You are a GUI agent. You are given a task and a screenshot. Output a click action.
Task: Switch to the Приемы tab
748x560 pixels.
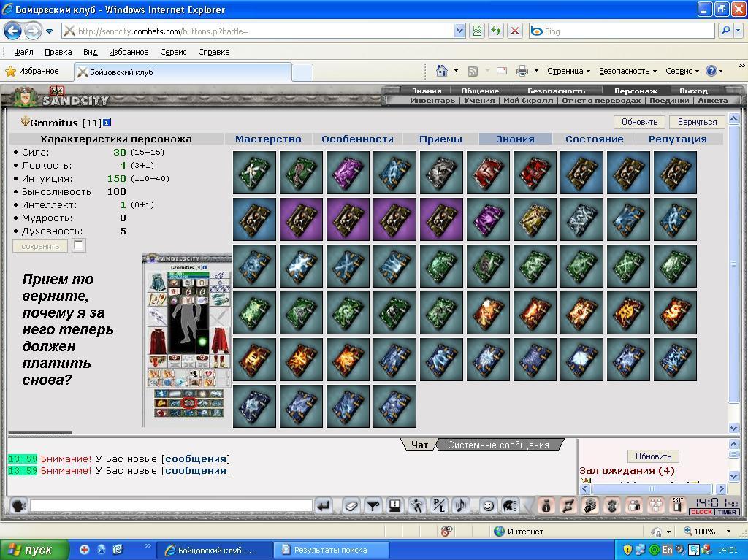[440, 139]
